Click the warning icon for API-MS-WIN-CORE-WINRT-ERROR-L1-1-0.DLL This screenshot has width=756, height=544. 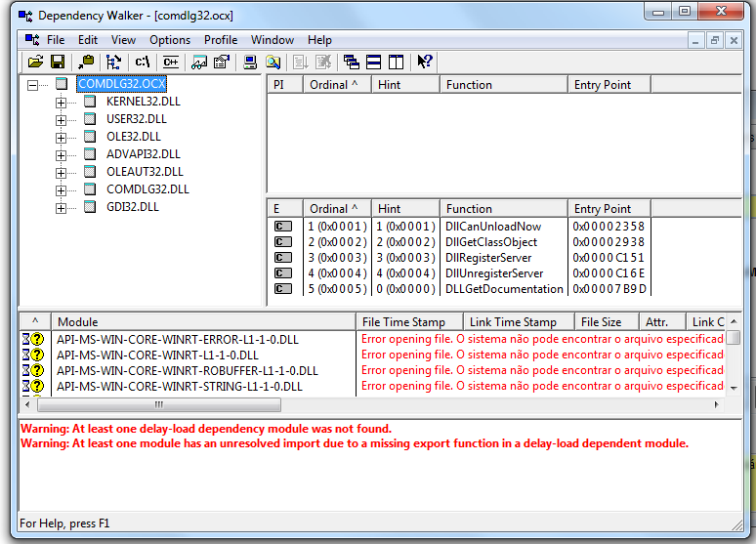click(33, 340)
